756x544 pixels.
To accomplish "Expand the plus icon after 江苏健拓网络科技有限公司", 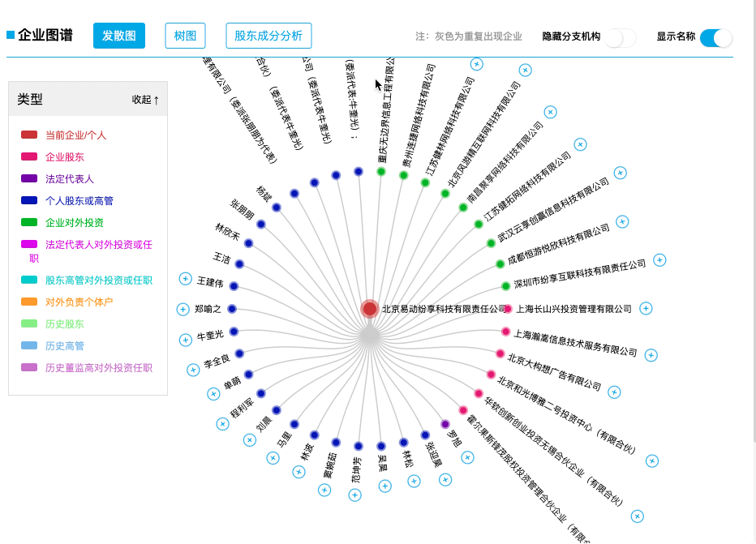I will (581, 144).
